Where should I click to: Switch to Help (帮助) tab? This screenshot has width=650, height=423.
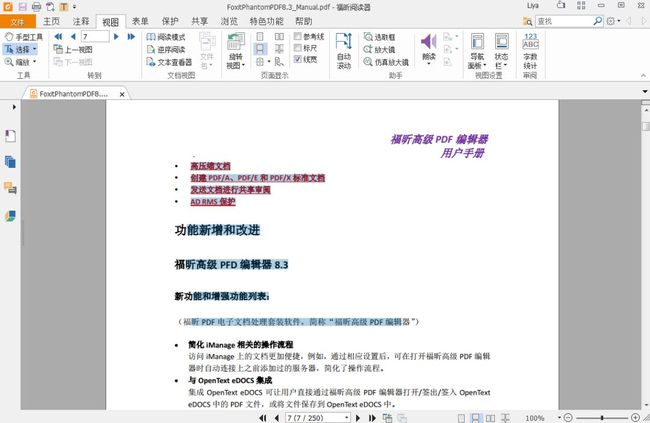tap(303, 21)
